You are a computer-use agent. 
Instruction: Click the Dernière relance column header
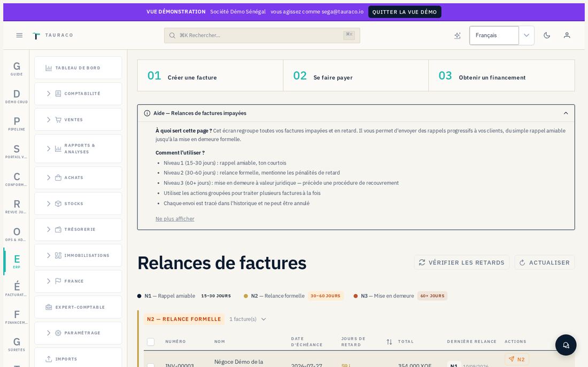click(x=472, y=341)
